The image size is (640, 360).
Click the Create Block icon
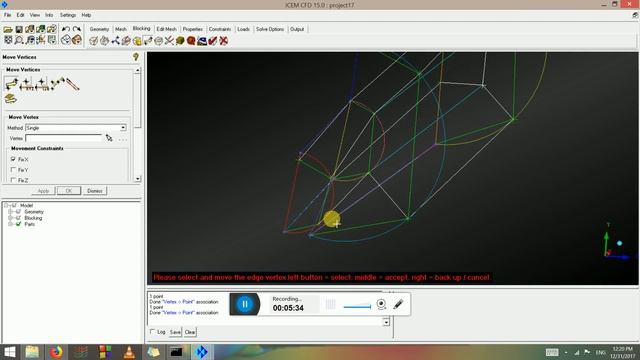[94, 41]
